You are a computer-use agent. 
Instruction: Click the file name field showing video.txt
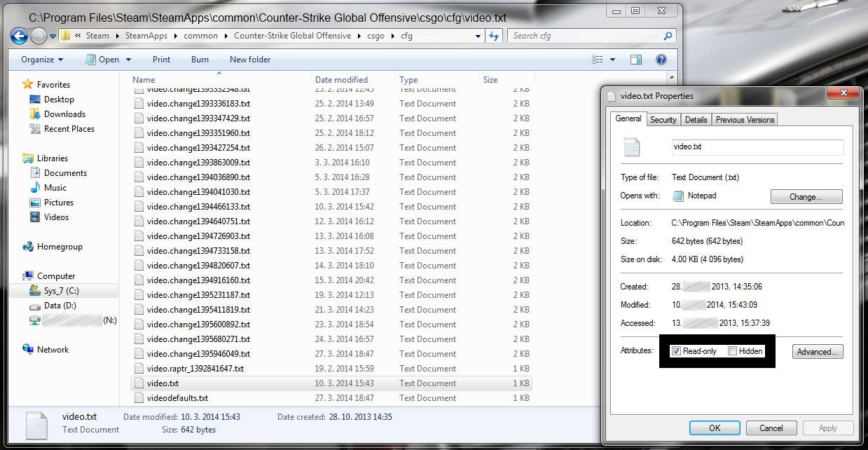[x=757, y=146]
